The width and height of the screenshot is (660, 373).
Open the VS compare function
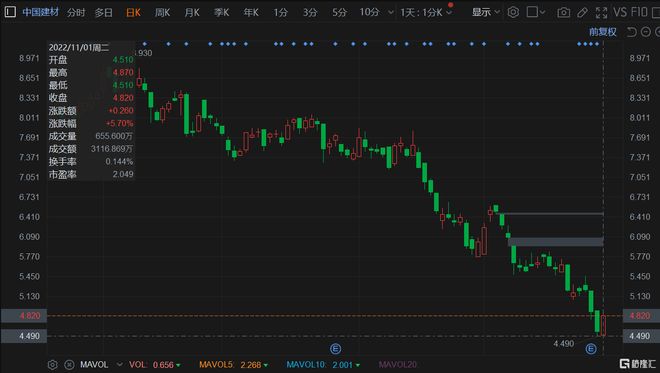click(620, 12)
